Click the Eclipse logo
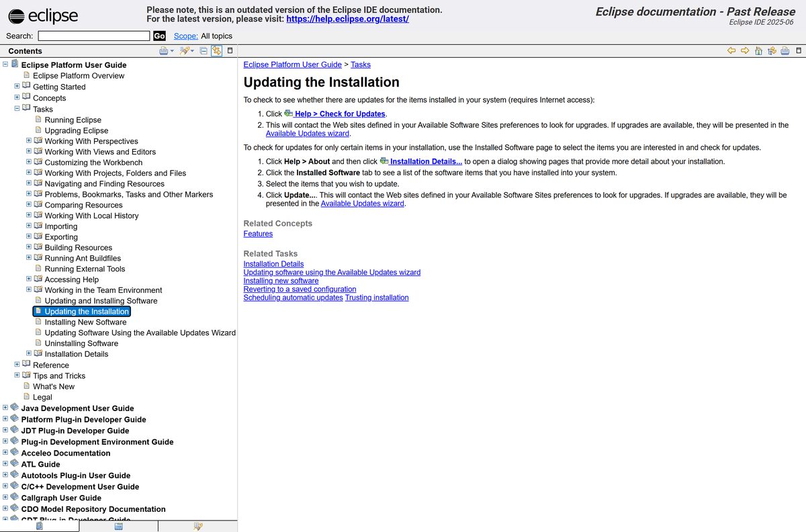 [44, 15]
